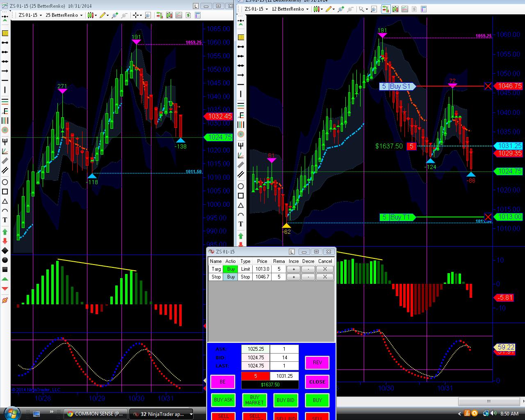Select the green arrow up marker in left chart sidebar
Screen dimensions: 525x420
point(5,232)
